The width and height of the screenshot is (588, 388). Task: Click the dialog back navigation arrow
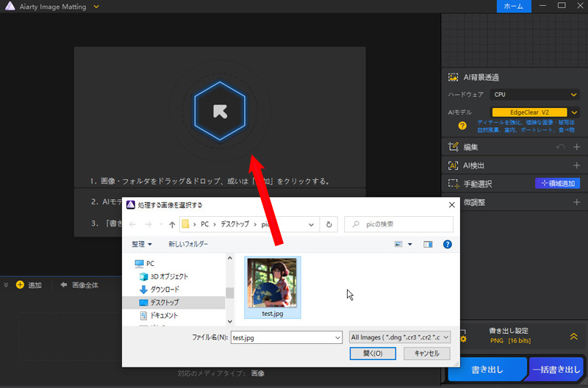tap(132, 224)
